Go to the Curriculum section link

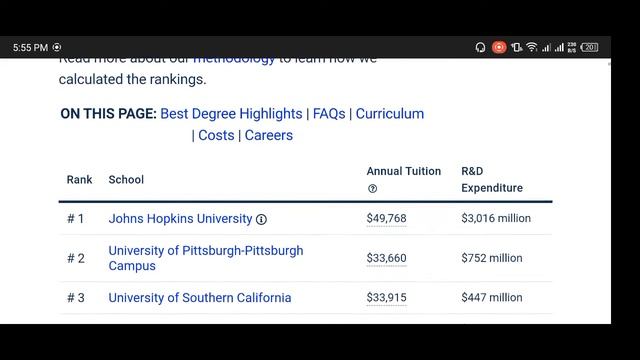[390, 113]
